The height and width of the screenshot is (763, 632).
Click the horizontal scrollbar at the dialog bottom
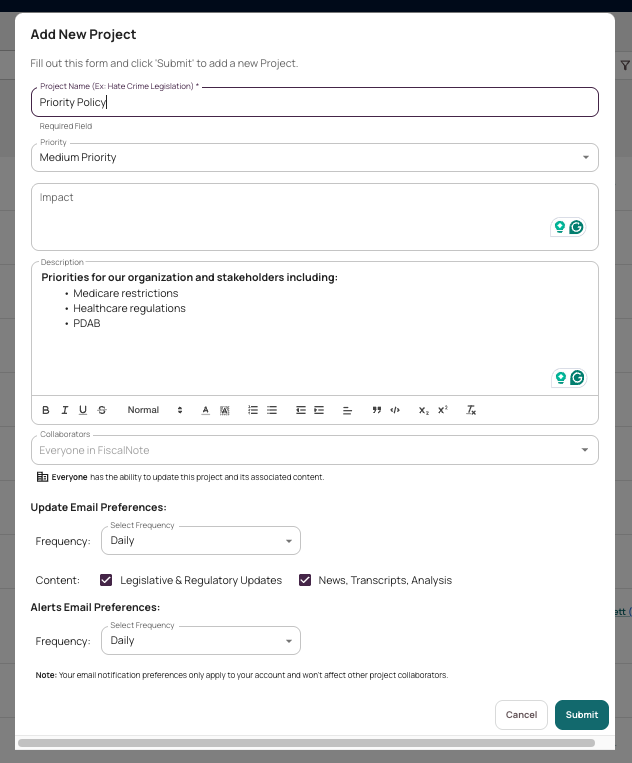[x=307, y=743]
